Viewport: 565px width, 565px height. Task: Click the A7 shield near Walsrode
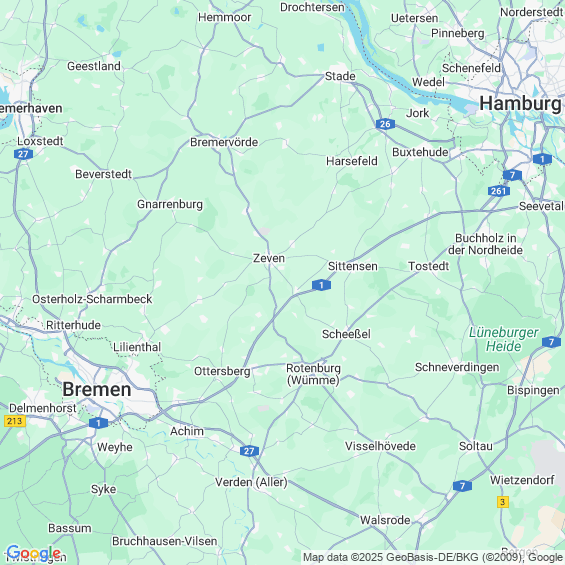click(462, 486)
